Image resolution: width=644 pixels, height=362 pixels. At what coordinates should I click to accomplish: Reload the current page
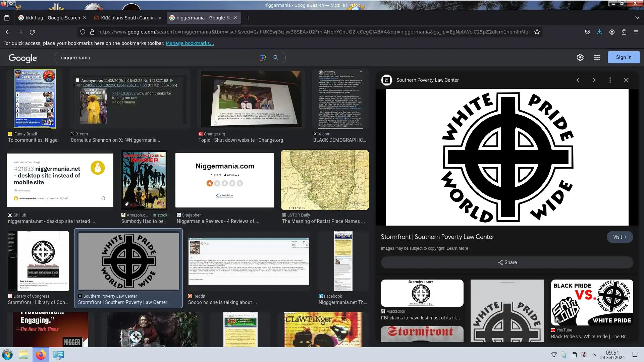32,32
